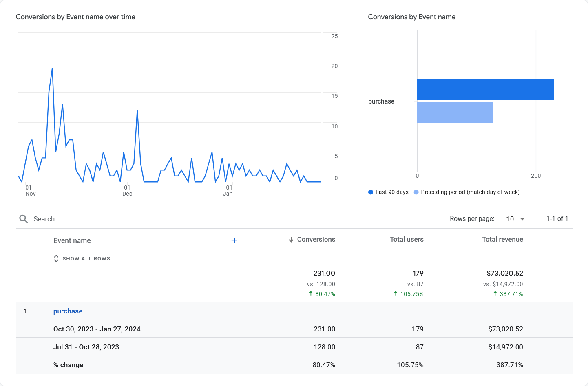Click the Show All Rows expand icon
Image resolution: width=588 pixels, height=386 pixels.
click(x=56, y=259)
